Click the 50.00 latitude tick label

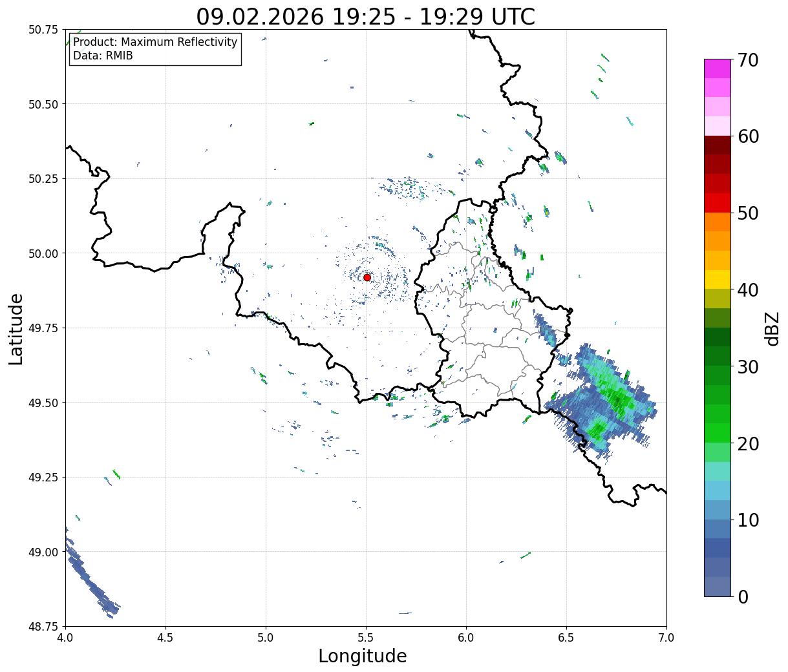[x=43, y=253]
